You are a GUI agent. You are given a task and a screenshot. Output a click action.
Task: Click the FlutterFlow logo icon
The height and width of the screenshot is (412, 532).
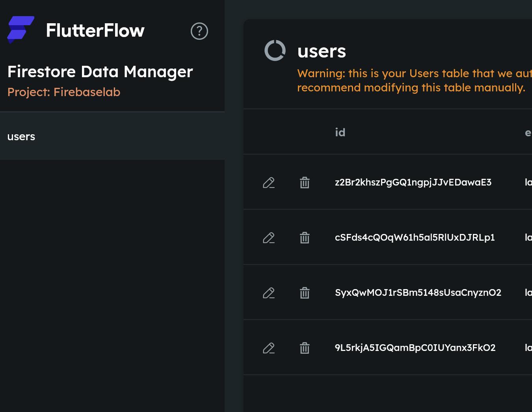20,30
